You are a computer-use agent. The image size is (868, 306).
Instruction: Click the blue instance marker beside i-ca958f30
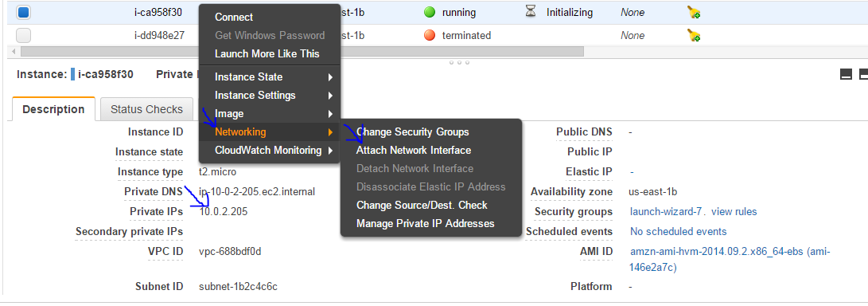(73, 74)
